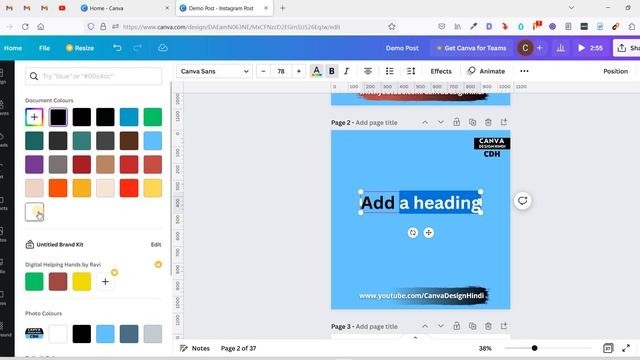Go to Home in Canva header
The image size is (640, 360).
[x=13, y=48]
